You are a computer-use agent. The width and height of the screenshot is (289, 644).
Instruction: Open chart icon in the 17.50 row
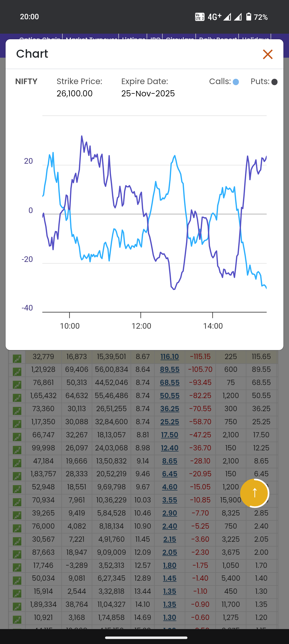(x=17, y=437)
